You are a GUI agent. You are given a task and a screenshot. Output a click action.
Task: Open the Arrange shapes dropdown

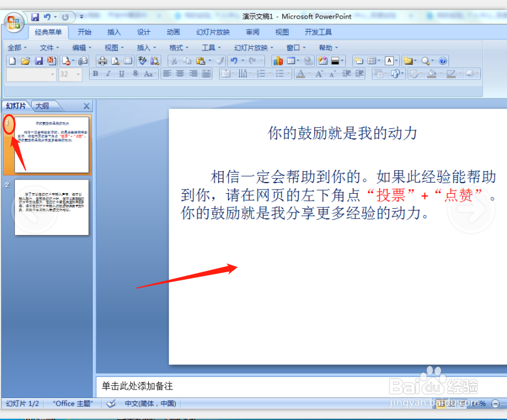pos(397,74)
